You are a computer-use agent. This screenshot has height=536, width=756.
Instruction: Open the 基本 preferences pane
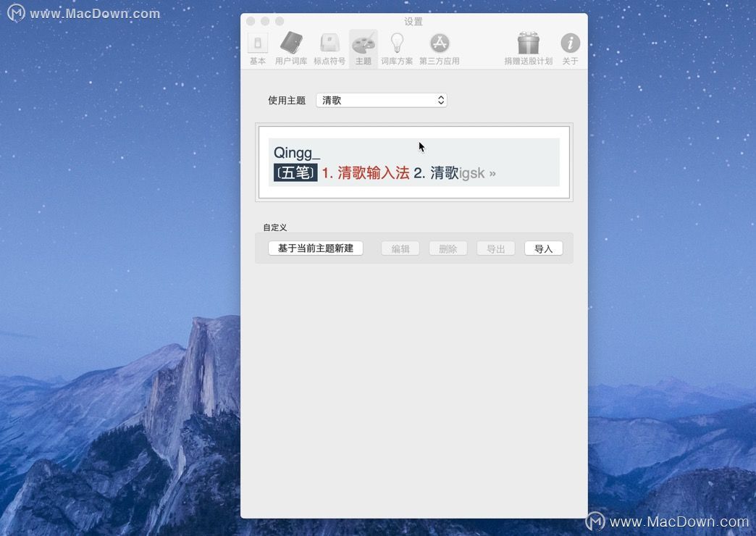pyautogui.click(x=258, y=49)
